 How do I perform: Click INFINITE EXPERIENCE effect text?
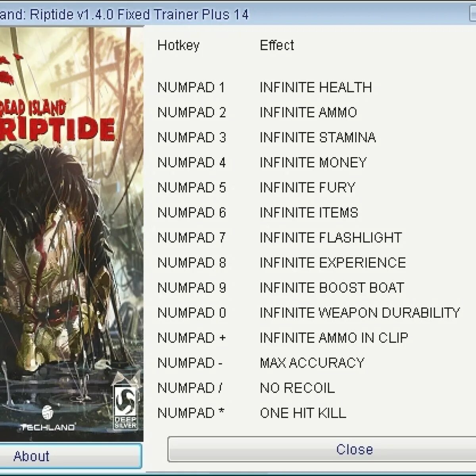click(x=333, y=262)
